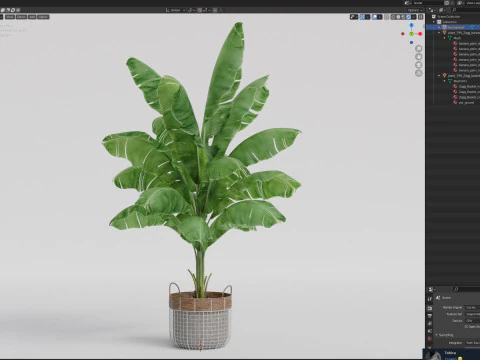Screen dimensions: 480x360
Task: Expand the highlighted selected outliner row
Action: click(x=439, y=27)
